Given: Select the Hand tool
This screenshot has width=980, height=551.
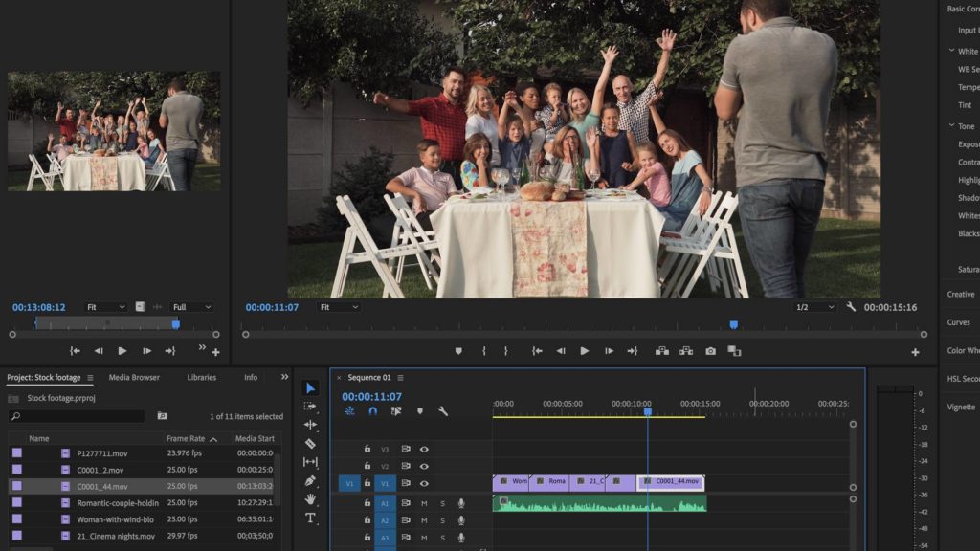Looking at the screenshot, I should [310, 499].
